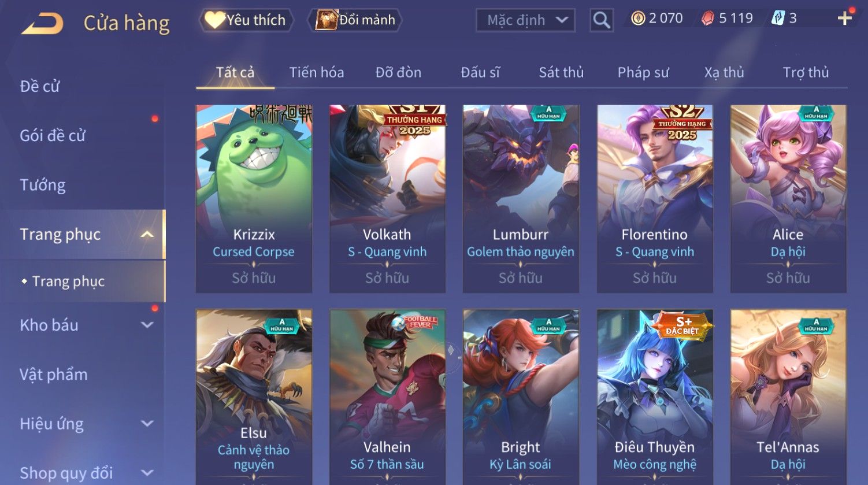Expand the Kho báu sidebar section
The height and width of the screenshot is (485, 868).
(x=147, y=325)
